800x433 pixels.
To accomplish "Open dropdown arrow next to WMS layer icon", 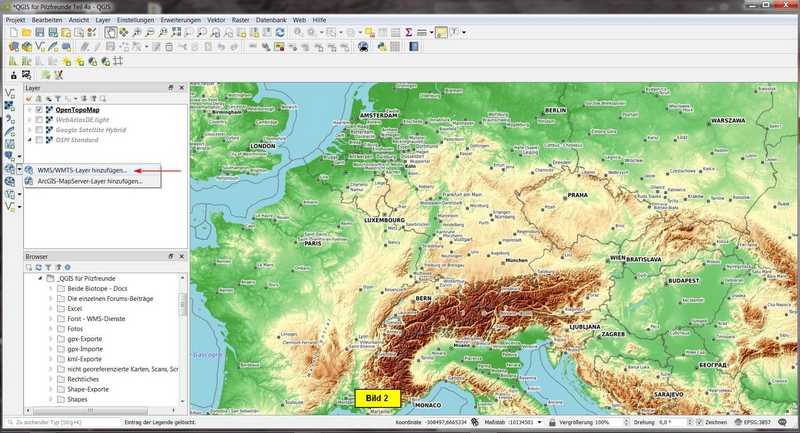I will click(19, 169).
